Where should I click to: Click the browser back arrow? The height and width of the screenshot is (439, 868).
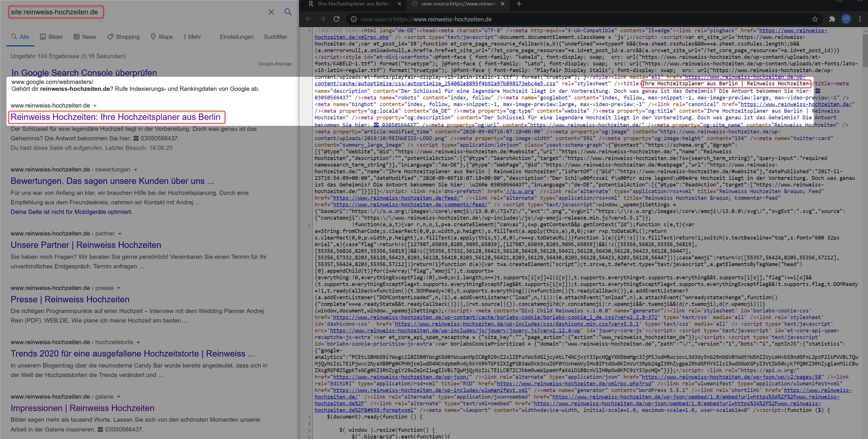coord(309,19)
